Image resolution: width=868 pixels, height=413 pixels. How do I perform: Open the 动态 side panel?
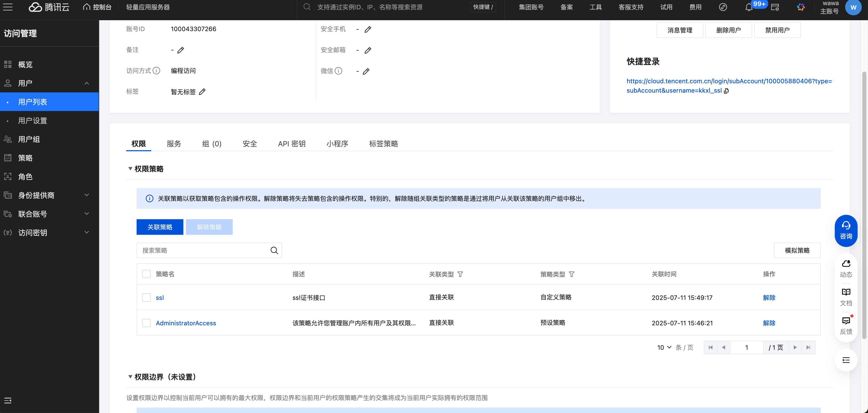(x=846, y=268)
